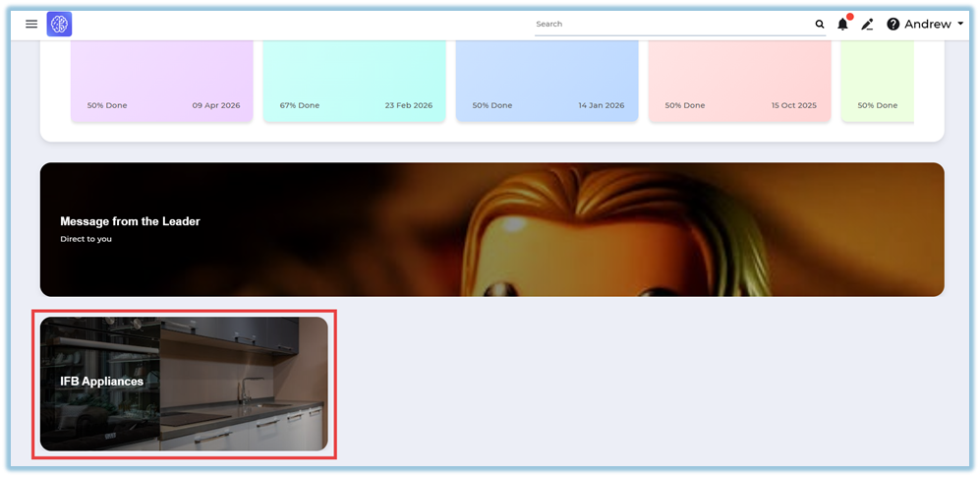Click the pencil edit icon
Screen dimensions: 980x477
pyautogui.click(x=867, y=25)
